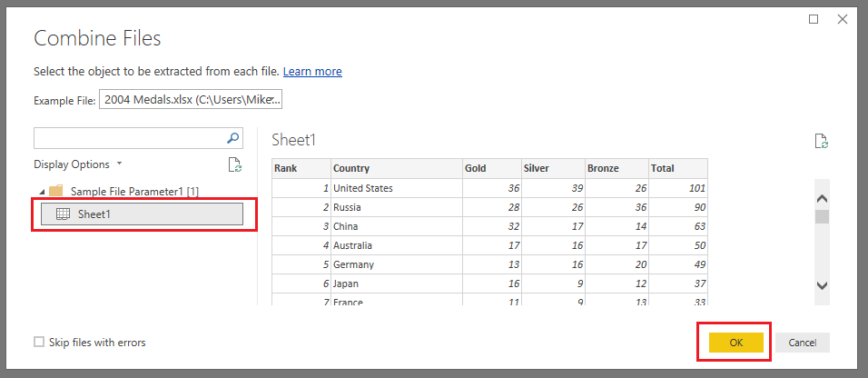Focus the navigator search input field
The height and width of the screenshot is (378, 868).
click(130, 138)
